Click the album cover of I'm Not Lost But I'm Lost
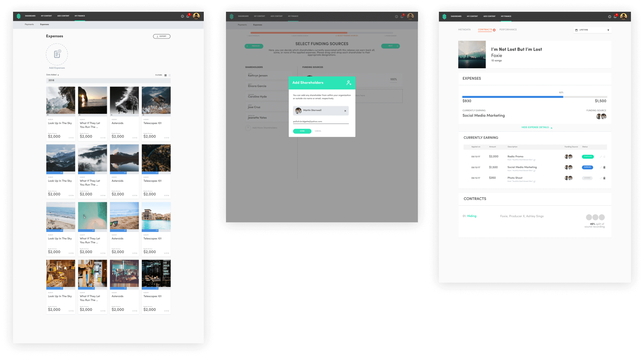Image resolution: width=644 pixels, height=358 pixels. pos(472,55)
